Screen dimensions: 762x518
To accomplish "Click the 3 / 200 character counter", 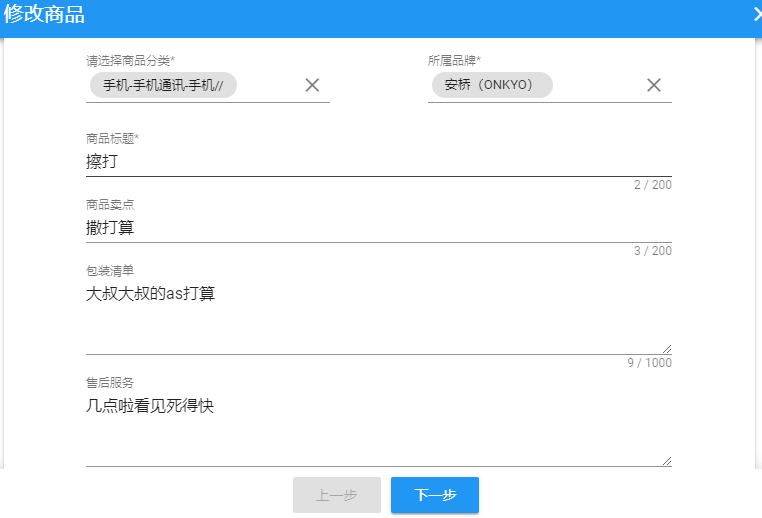I will click(653, 251).
